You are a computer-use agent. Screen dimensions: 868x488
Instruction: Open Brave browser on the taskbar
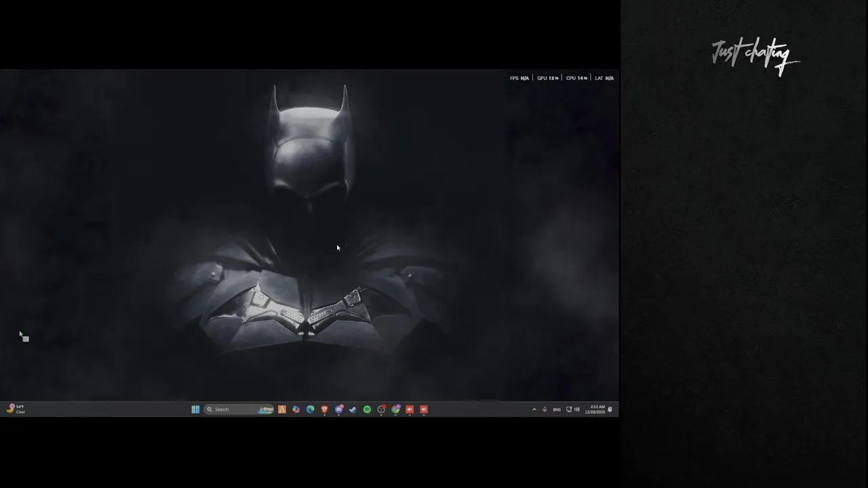[x=324, y=409]
